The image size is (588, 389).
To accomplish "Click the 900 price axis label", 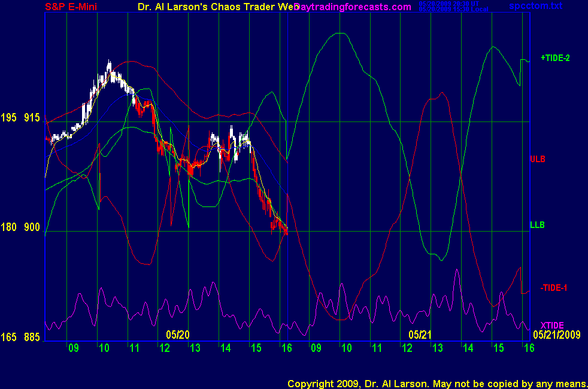I will (x=32, y=227).
